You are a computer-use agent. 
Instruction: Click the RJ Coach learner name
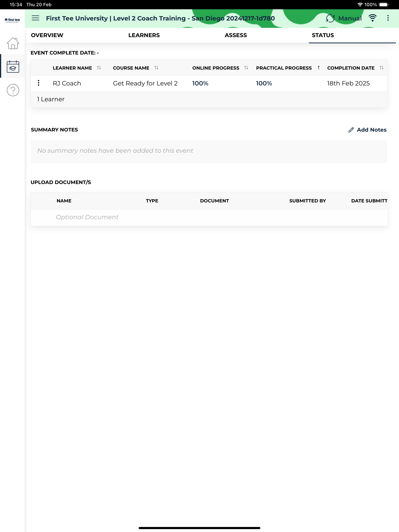click(x=67, y=84)
